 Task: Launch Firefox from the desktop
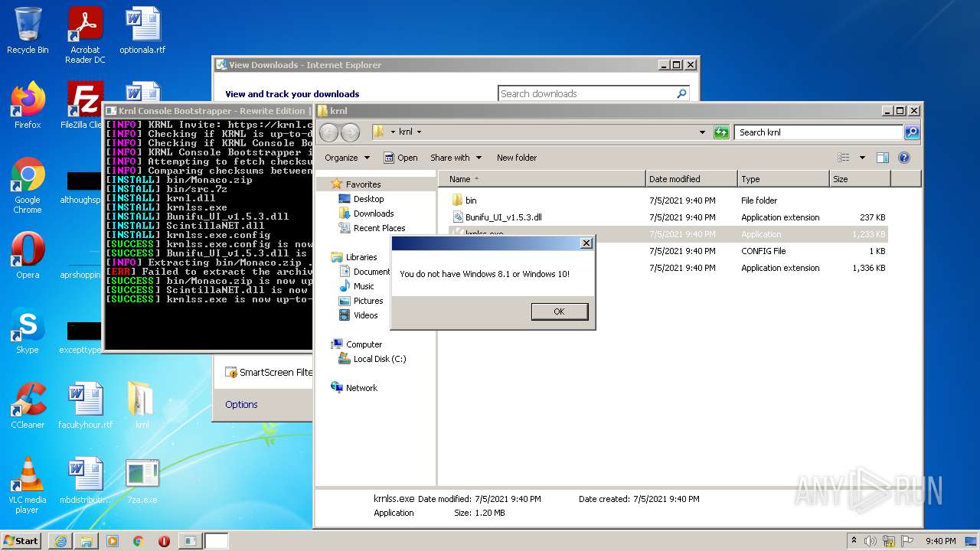pyautogui.click(x=28, y=106)
